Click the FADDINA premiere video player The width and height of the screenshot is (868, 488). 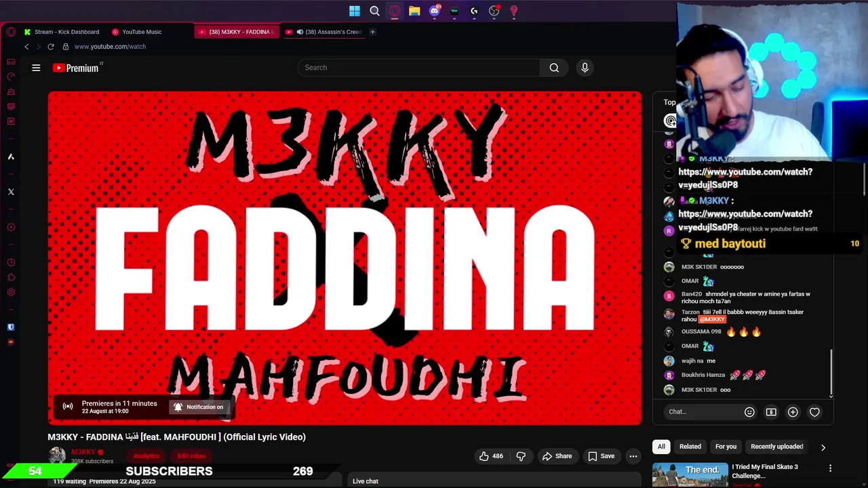[344, 258]
